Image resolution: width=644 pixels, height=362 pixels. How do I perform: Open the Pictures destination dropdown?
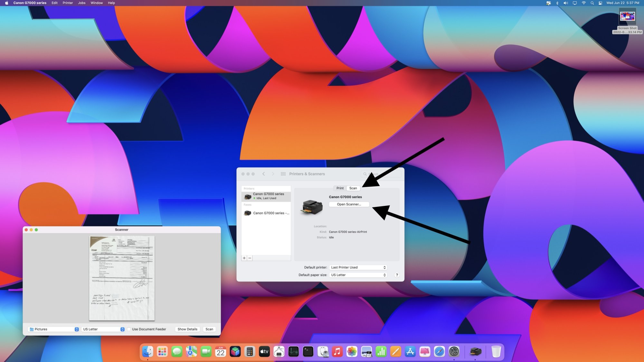tap(54, 329)
